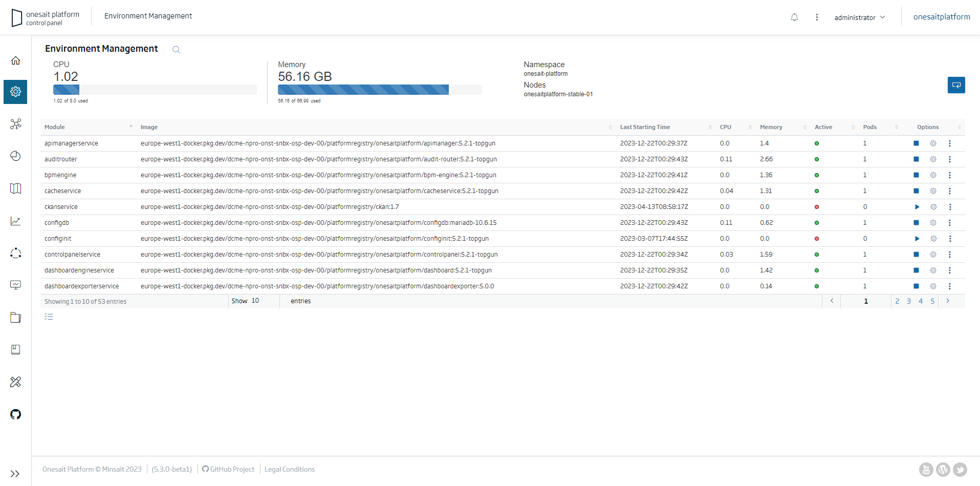Open gear settings for apimanagerservice
The height and width of the screenshot is (486, 980).
(x=933, y=143)
